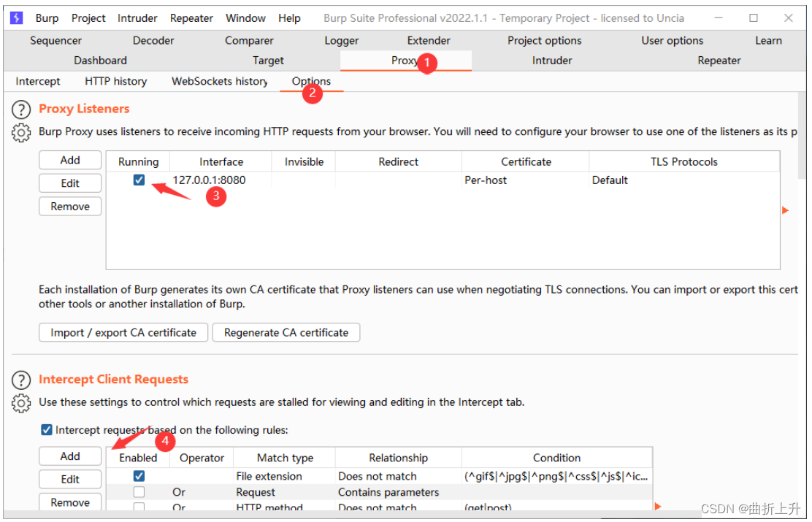Click the Burp Suite logo icon
812x522 pixels.
(x=17, y=18)
